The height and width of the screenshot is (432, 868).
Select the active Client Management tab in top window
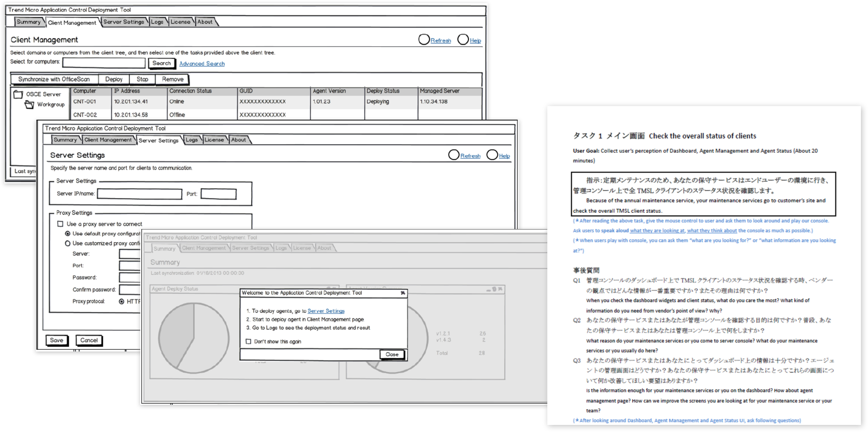[x=72, y=22]
